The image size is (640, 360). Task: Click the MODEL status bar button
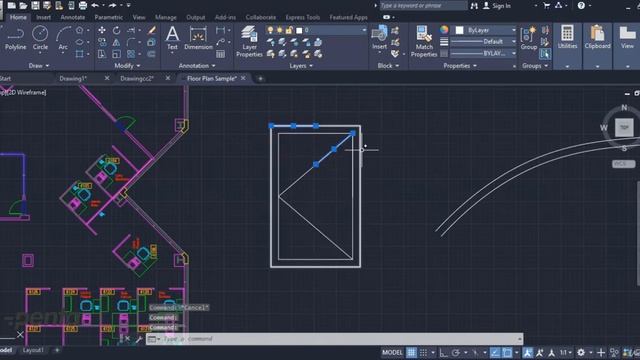[x=392, y=352]
